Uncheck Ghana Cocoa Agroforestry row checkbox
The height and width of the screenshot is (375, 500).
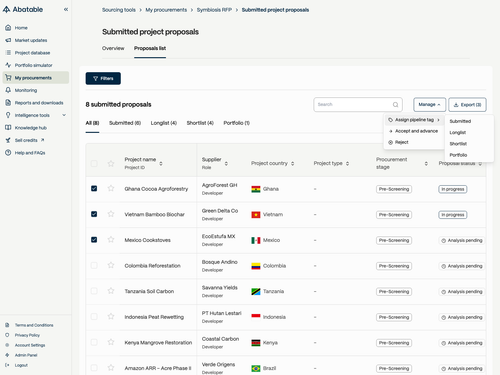(94, 188)
